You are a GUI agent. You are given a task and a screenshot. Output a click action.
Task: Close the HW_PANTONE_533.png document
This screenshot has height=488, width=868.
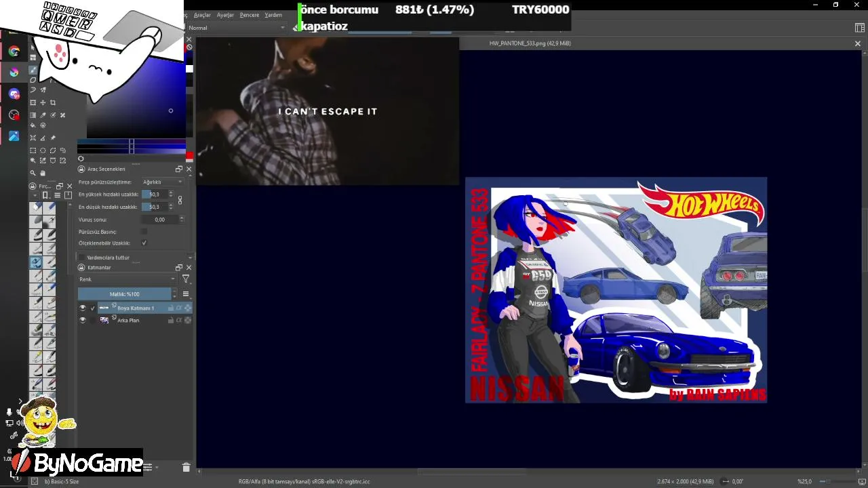click(x=857, y=43)
